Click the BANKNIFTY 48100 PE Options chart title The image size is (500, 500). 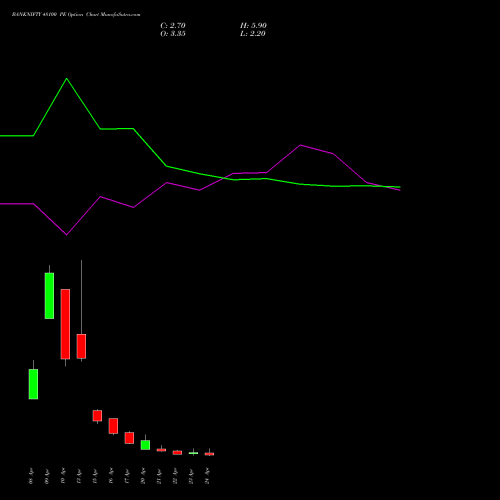(76, 14)
